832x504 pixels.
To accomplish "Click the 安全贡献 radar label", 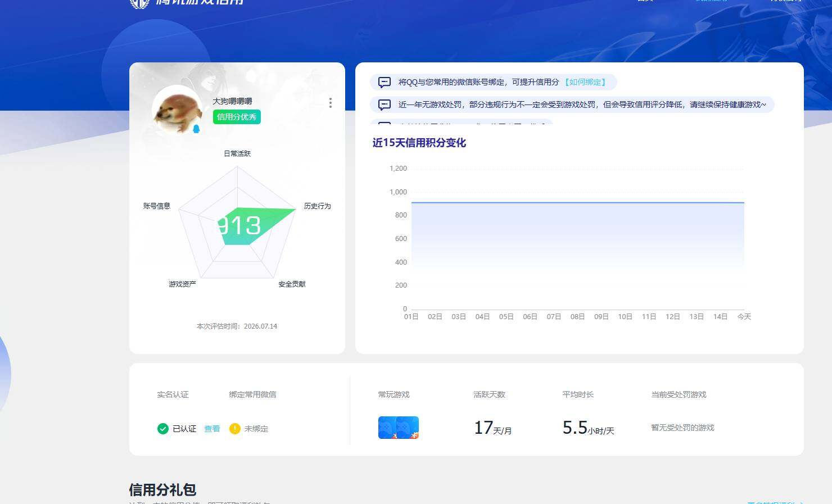I will click(x=292, y=284).
